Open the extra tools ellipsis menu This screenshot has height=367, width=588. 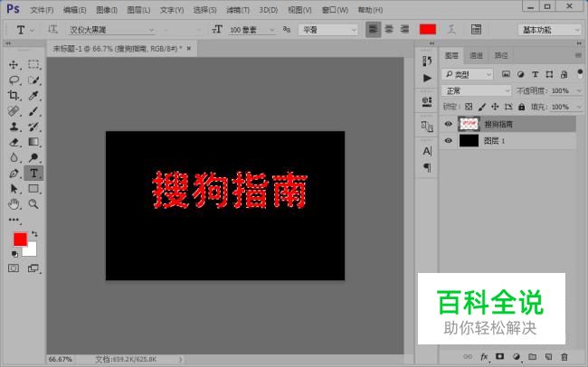coord(14,220)
